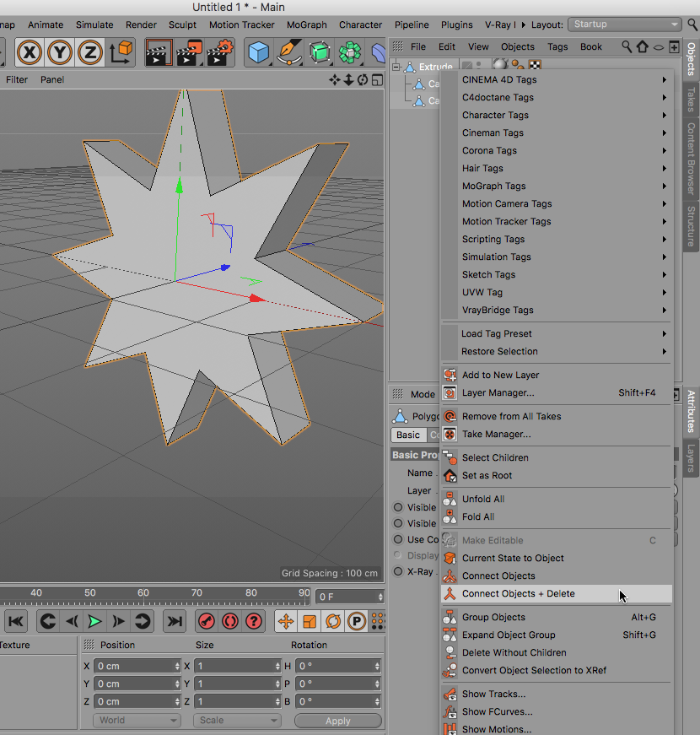The image size is (700, 735).
Task: Click the Object Manager search icon
Action: [x=627, y=46]
